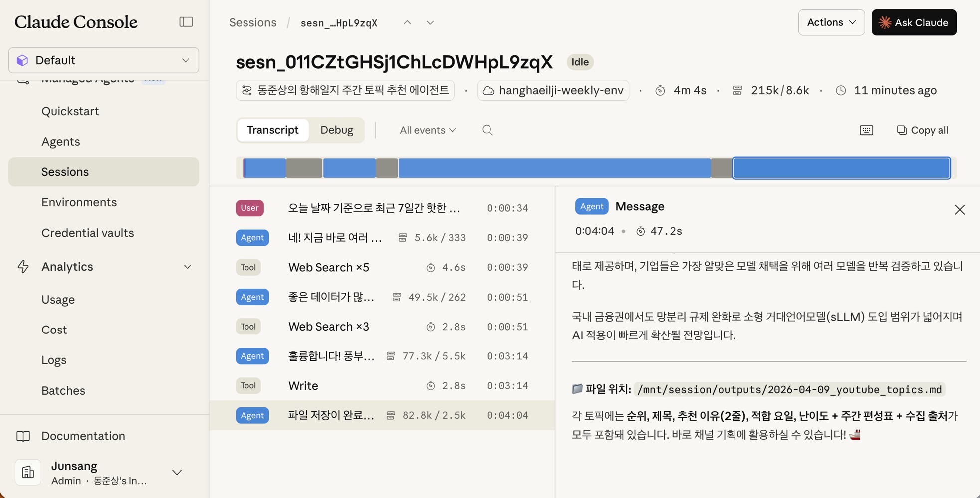The height and width of the screenshot is (498, 980).
Task: Close the Agent Message detail panel
Action: (x=959, y=210)
